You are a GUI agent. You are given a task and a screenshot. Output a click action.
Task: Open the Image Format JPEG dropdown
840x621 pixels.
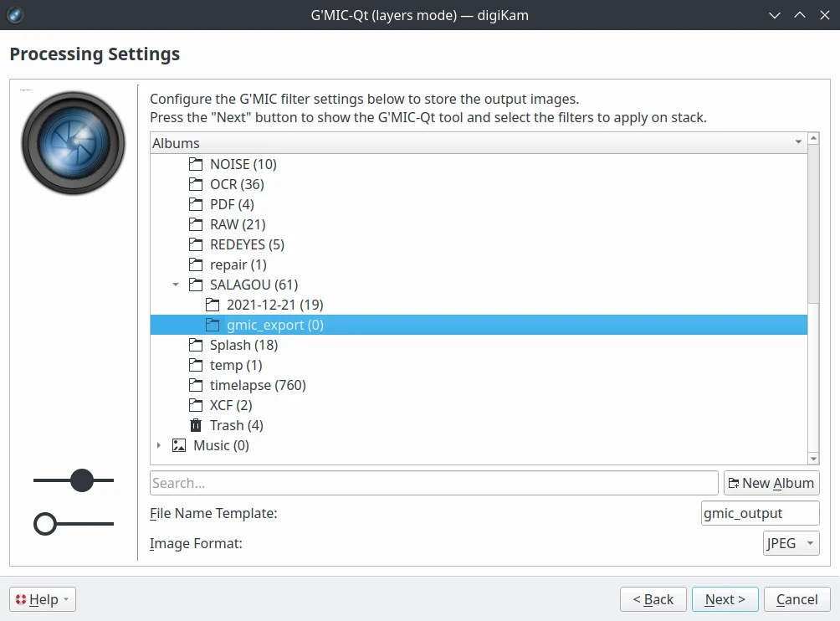(x=791, y=543)
